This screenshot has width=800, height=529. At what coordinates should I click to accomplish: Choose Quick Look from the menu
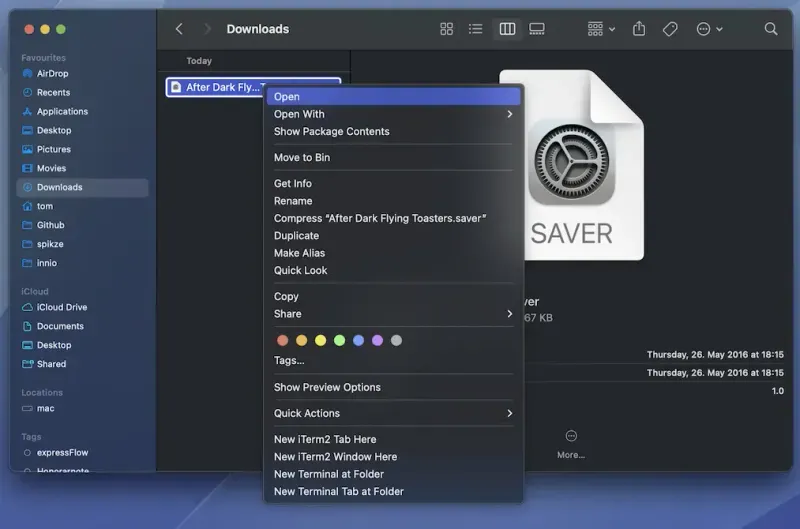click(x=393, y=270)
